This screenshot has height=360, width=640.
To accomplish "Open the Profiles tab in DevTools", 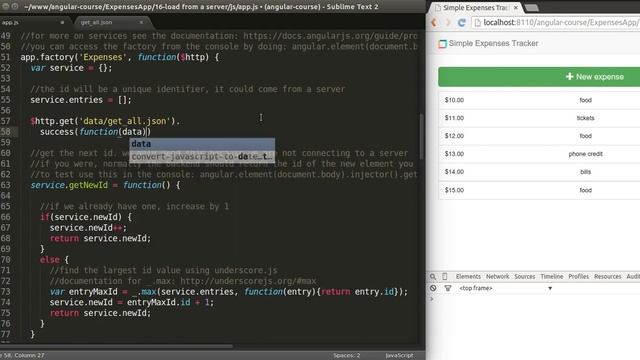I will click(578, 276).
